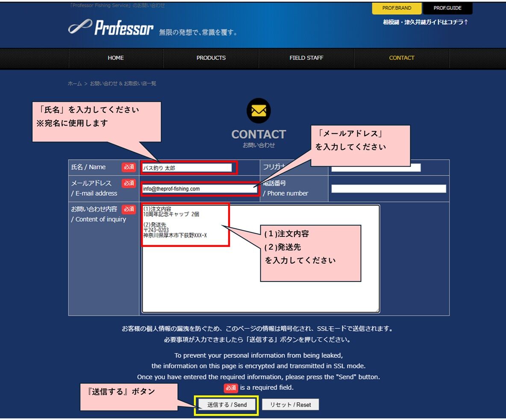Open the PRODUCTS menu item
This screenshot has width=506, height=420.
(x=211, y=58)
